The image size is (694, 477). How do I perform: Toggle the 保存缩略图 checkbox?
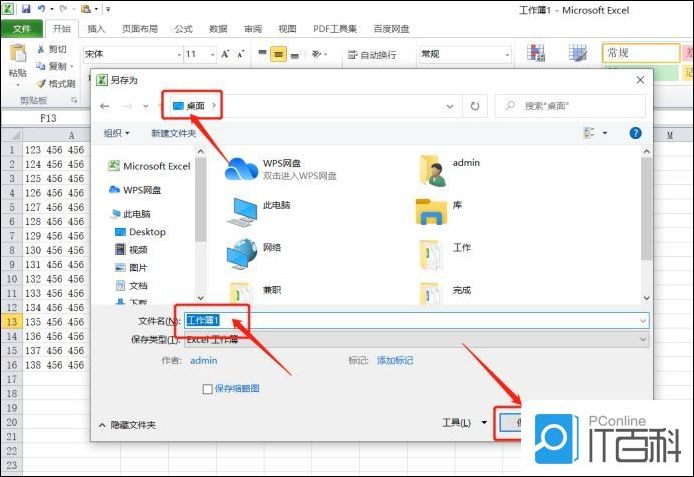pyautogui.click(x=207, y=389)
